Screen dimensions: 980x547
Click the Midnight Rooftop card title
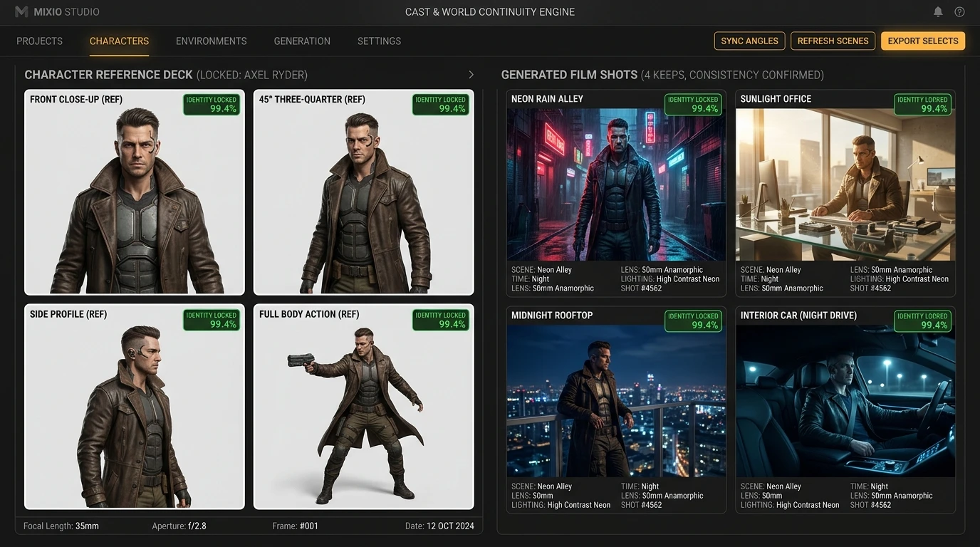click(552, 315)
